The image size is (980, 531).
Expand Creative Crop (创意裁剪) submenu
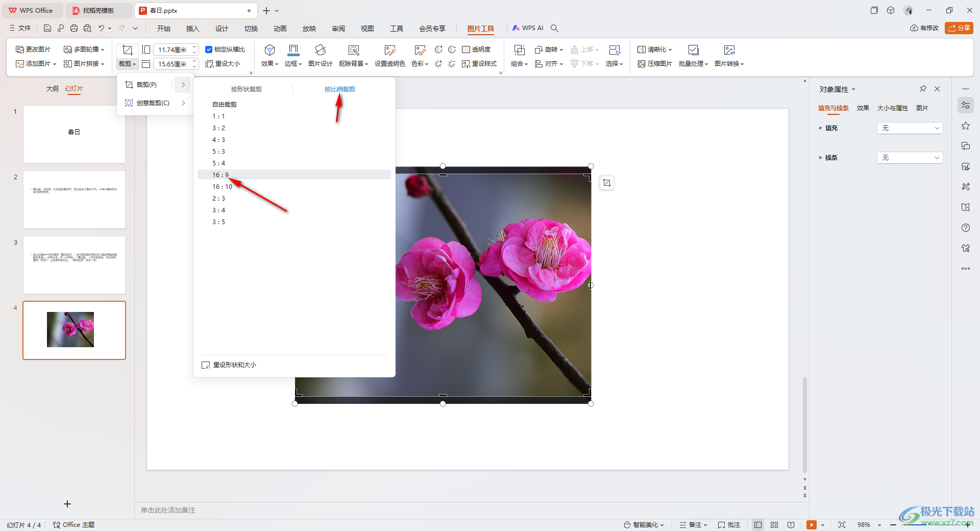pos(183,103)
